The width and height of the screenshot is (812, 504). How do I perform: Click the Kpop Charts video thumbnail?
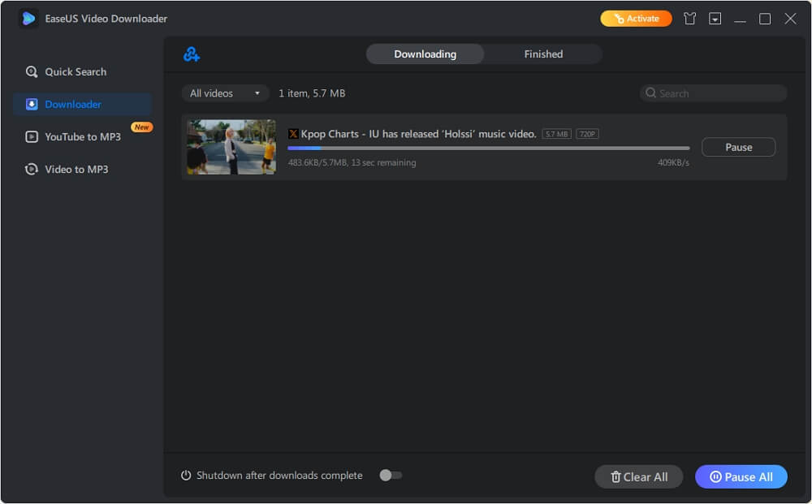[231, 147]
